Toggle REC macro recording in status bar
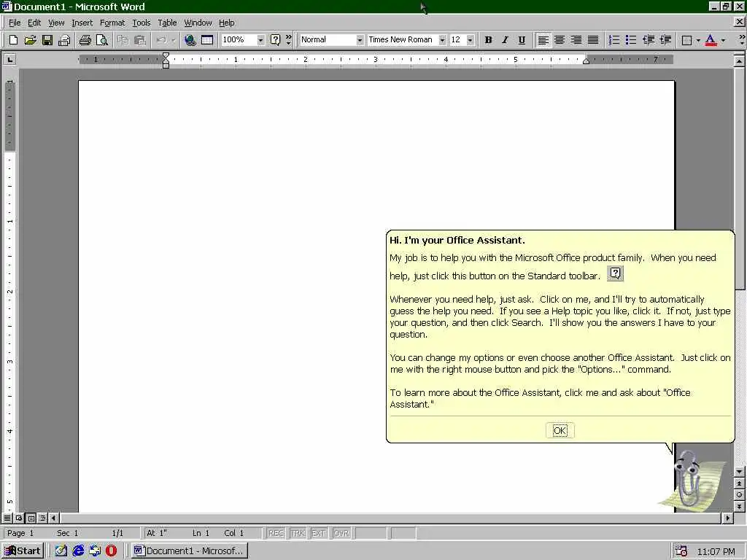This screenshot has width=747, height=560. coord(276,533)
